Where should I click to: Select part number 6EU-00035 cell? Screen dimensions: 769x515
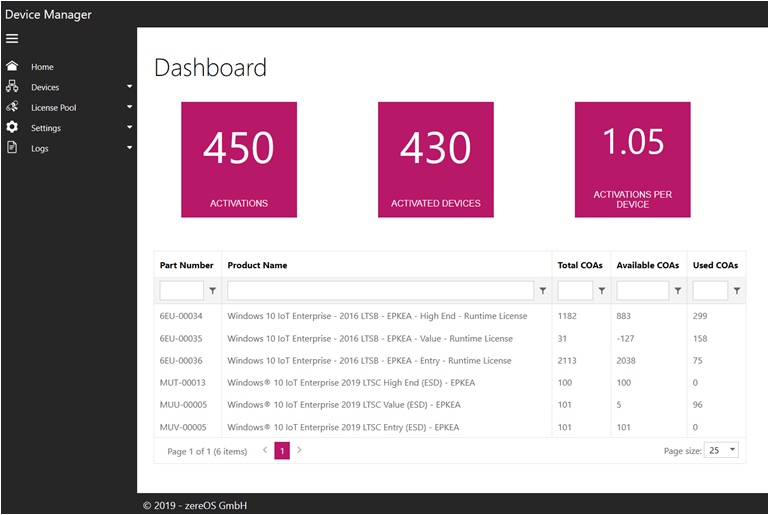181,338
